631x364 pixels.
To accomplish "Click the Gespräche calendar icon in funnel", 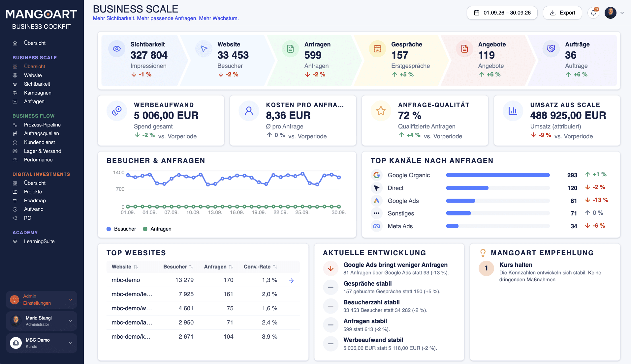I will click(378, 49).
